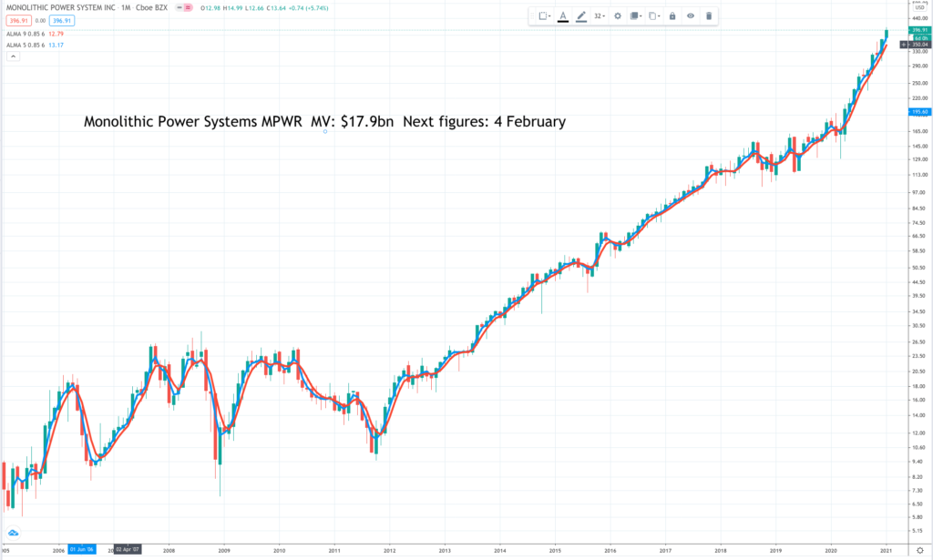Click the 01 Jun '06 date marker
The image size is (933, 560).
coord(81,549)
